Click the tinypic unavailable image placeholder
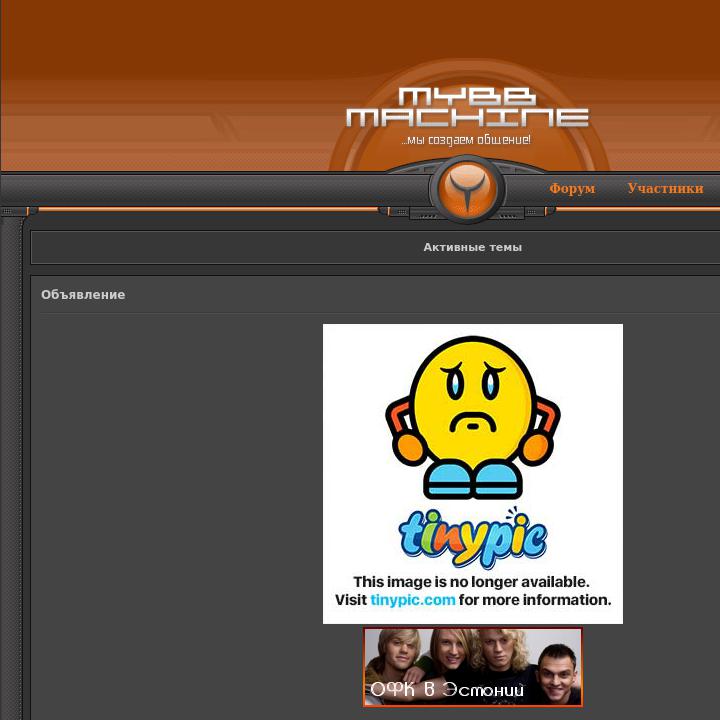This screenshot has width=720, height=720. pos(473,474)
